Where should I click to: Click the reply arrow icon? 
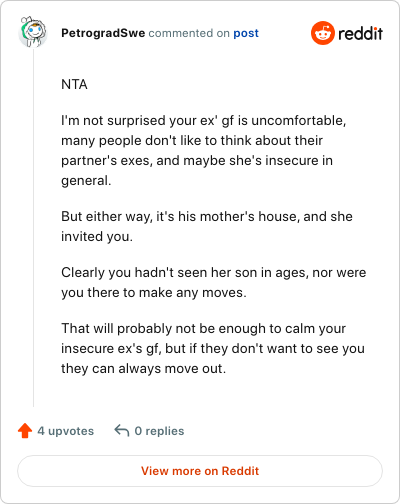click(x=122, y=430)
